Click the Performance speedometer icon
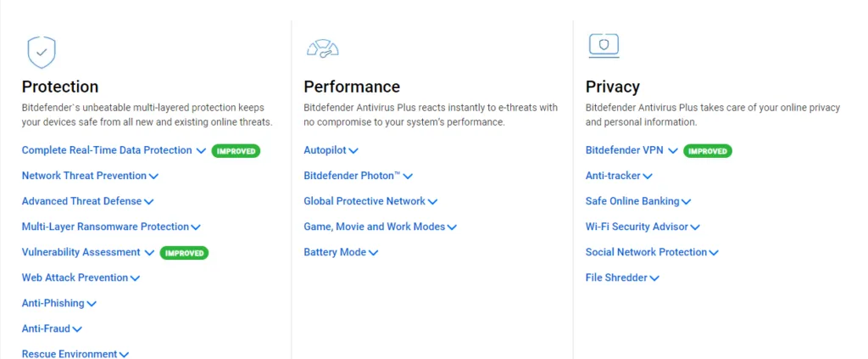This screenshot has width=868, height=359. click(x=323, y=48)
